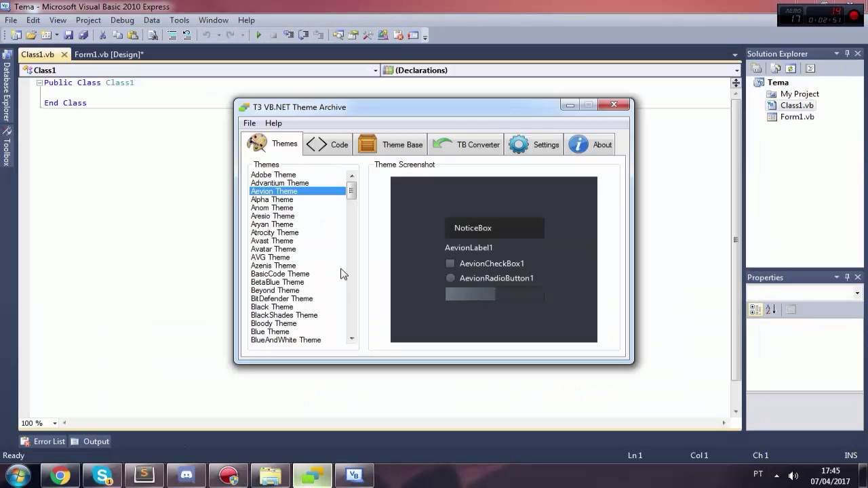Open the active files dropdown beside document tabs
Viewport: 868px width, 488px height.
(735, 54)
